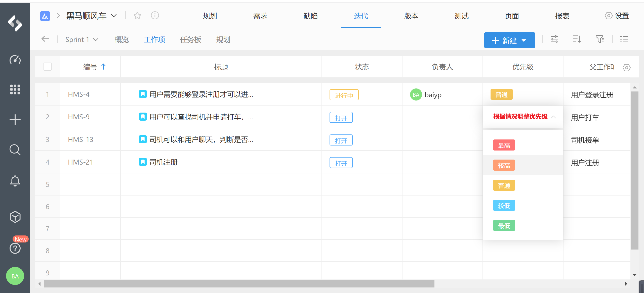Collapse the 根据情况调整优先级 priority dropdown
The height and width of the screenshot is (293, 644).
553,117
